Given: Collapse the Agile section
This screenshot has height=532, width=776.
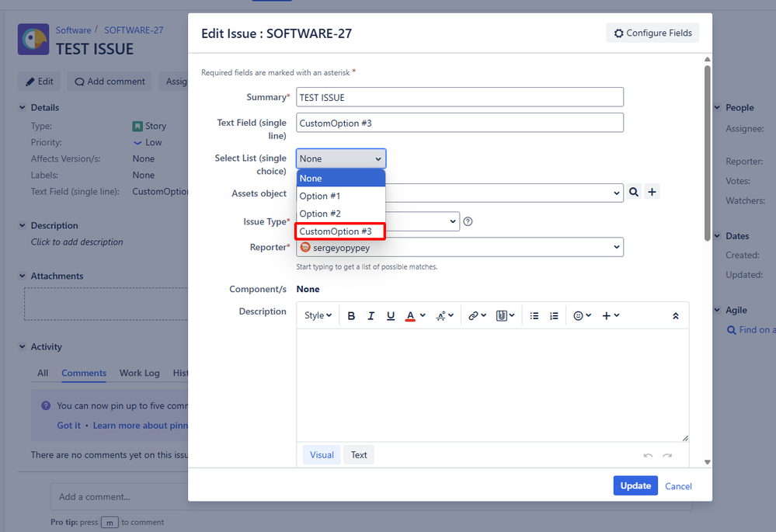Looking at the screenshot, I should [x=717, y=310].
